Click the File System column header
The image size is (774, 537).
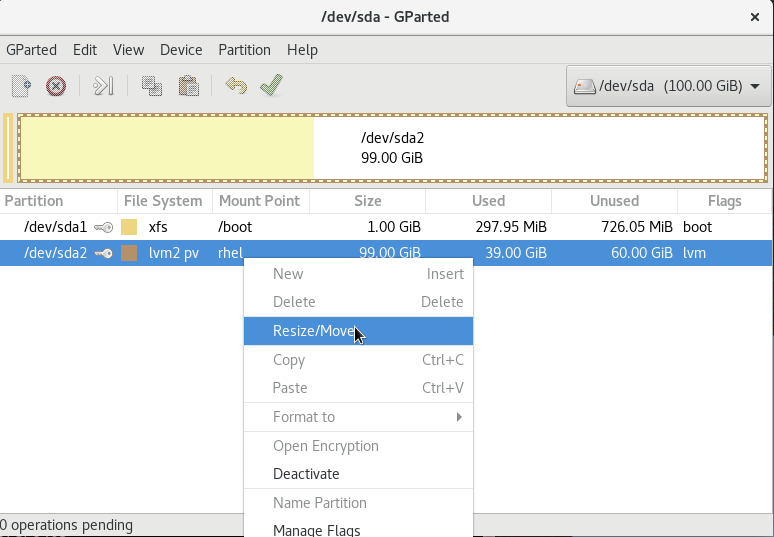click(165, 201)
